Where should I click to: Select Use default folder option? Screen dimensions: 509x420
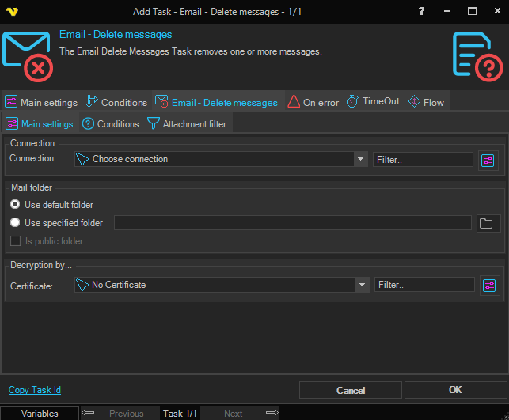pos(15,205)
